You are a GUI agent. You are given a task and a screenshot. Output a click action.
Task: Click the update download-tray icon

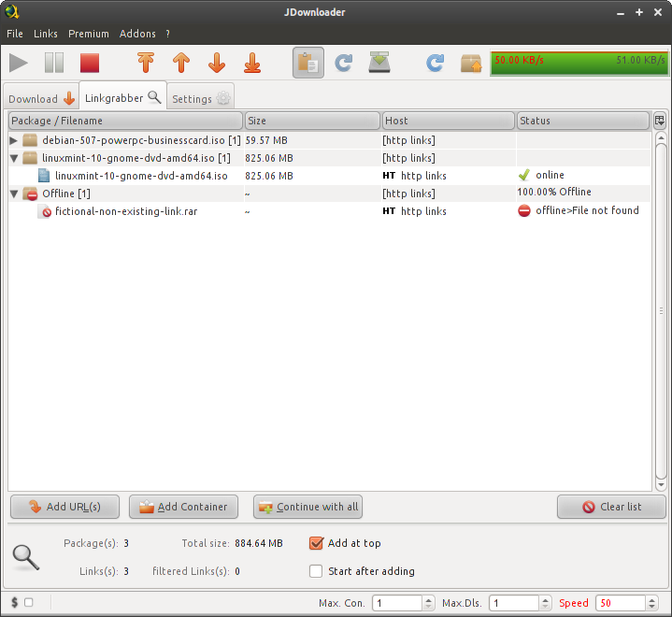pyautogui.click(x=379, y=63)
